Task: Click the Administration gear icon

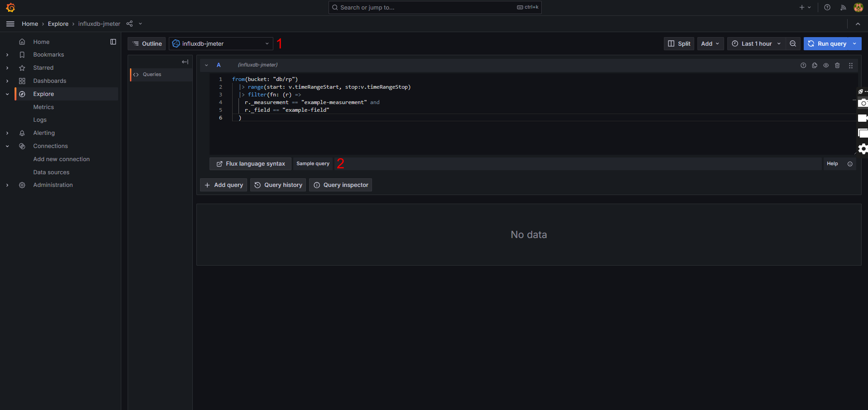Action: [x=22, y=185]
